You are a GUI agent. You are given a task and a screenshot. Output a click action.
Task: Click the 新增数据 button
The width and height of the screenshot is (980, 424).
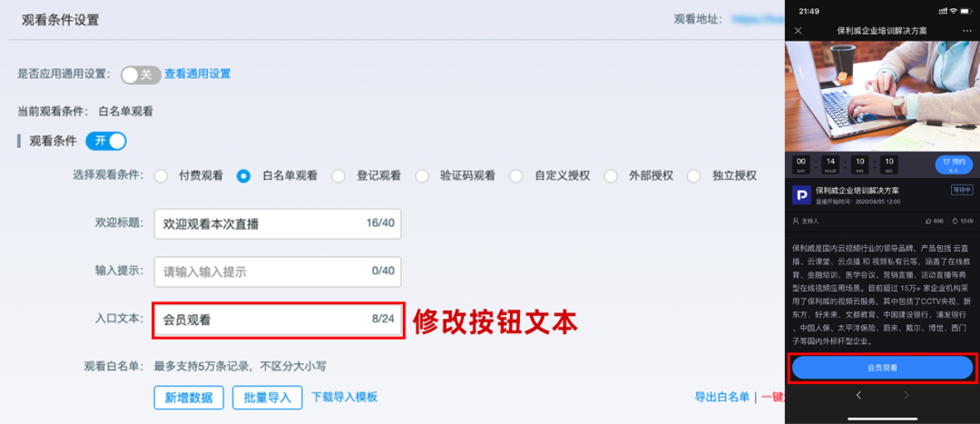[x=189, y=398]
